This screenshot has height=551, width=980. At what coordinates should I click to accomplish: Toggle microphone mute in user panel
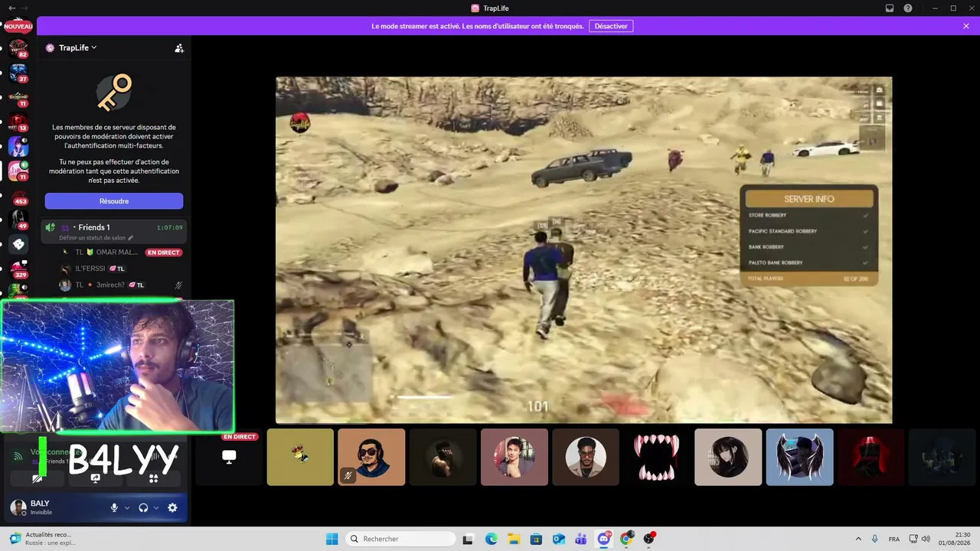[114, 507]
